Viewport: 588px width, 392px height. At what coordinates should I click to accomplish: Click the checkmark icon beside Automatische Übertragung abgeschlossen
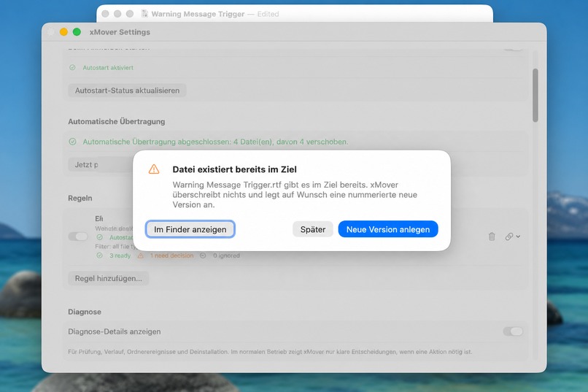pyautogui.click(x=72, y=142)
